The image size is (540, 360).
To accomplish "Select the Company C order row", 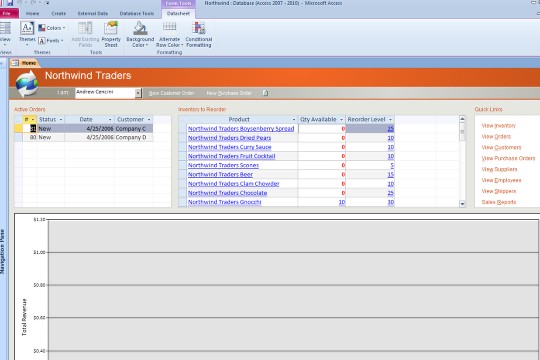I will [x=84, y=128].
